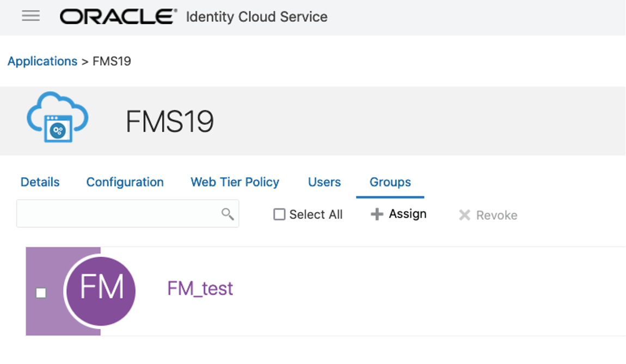
Task: Switch to the Details tab
Action: click(x=40, y=182)
